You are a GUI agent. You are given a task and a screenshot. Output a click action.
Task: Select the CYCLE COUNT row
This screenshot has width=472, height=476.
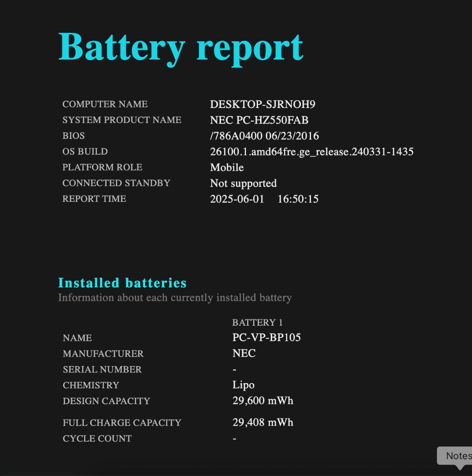pos(97,438)
